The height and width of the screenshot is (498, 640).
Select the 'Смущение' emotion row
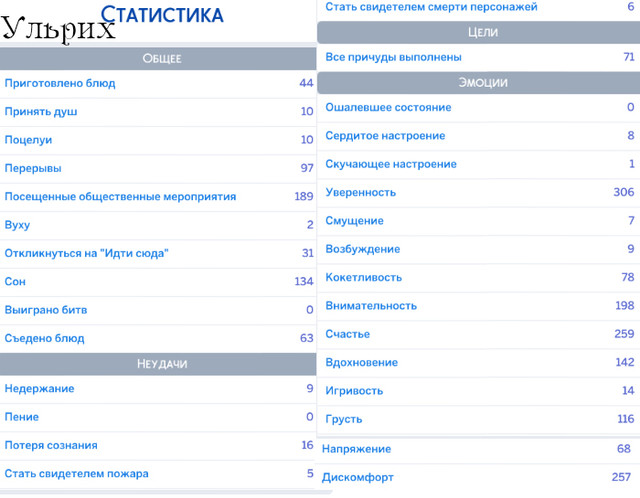coord(478,221)
